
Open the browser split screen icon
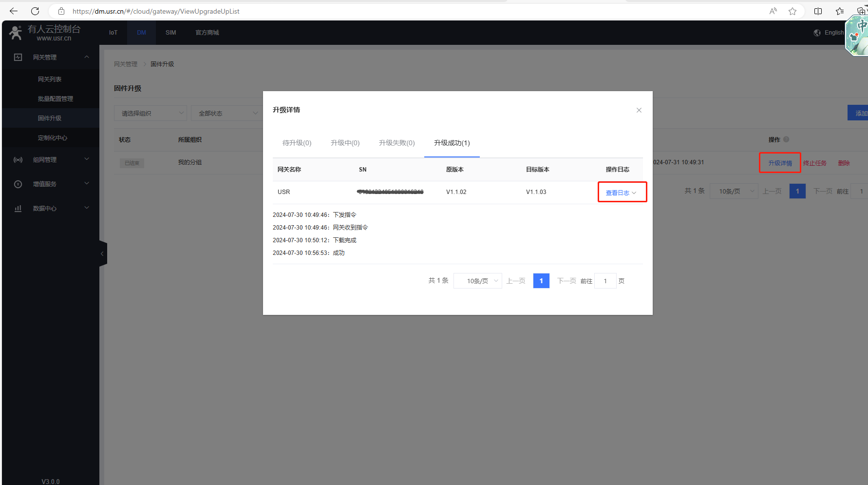(x=818, y=11)
